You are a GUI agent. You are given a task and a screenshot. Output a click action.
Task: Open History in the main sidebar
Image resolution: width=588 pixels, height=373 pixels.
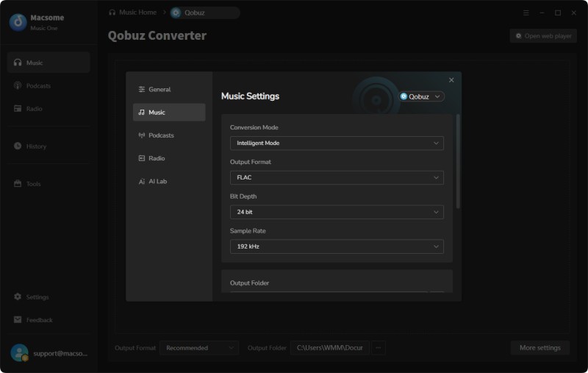(49, 146)
